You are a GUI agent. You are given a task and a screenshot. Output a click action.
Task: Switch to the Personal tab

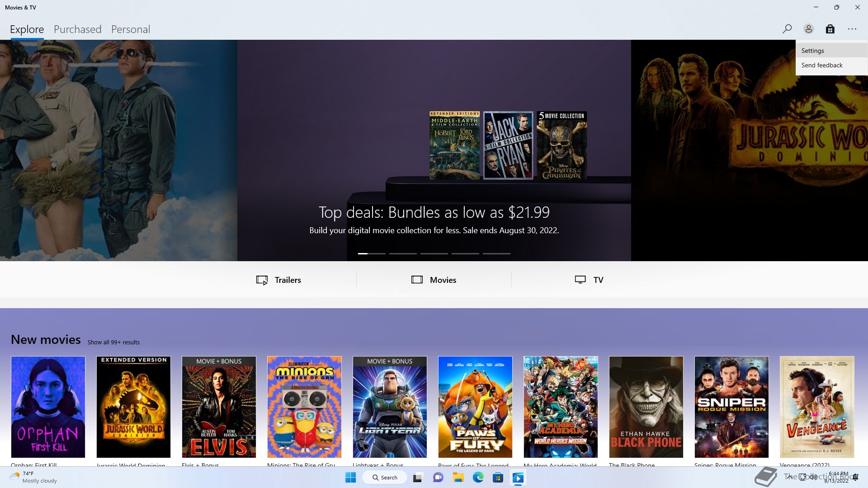click(131, 29)
